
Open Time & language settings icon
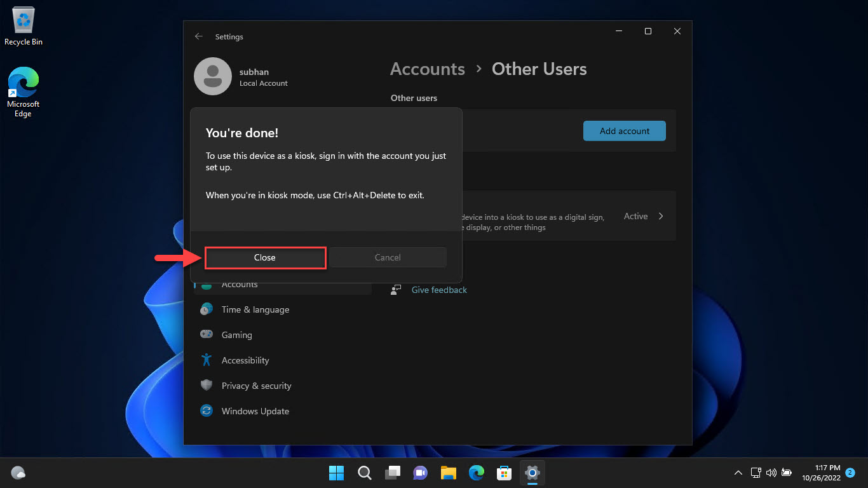[206, 309]
